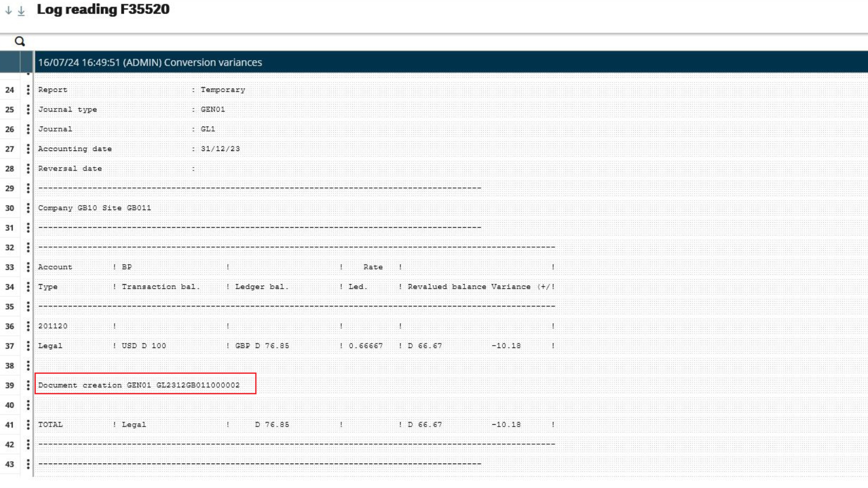868x488 pixels.
Task: Click the Conversion variances header bar
Action: (x=451, y=62)
